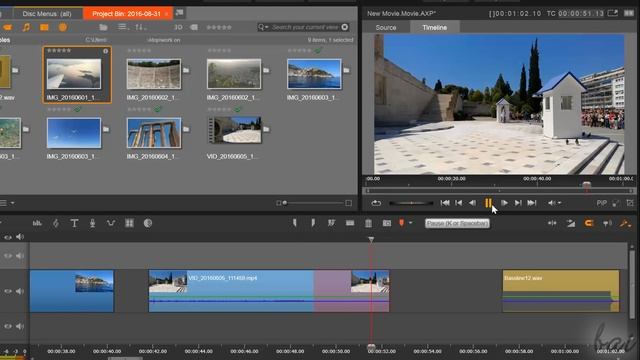This screenshot has height=360, width=640.
Task: Select the coastal IMG_20160603 thumbnail
Action: pyautogui.click(x=314, y=74)
